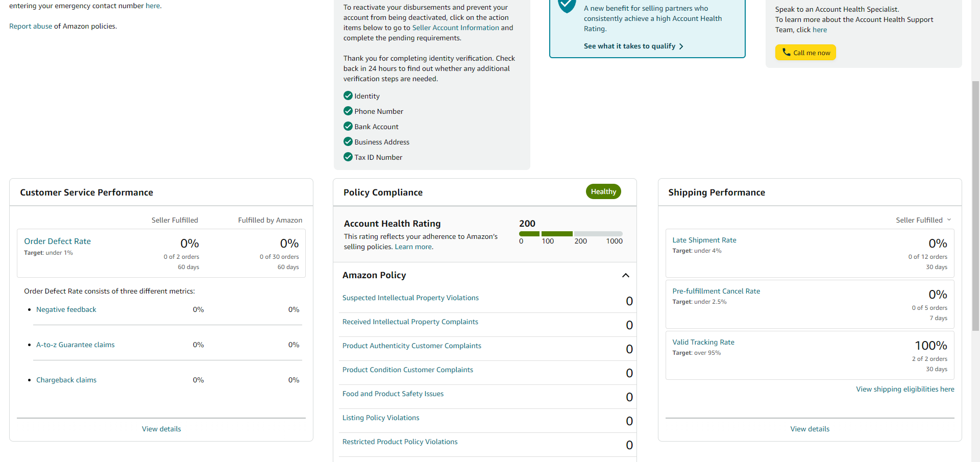Click the 0 of 5 orders text
Screen dimensions: 980x462
pyautogui.click(x=929, y=308)
